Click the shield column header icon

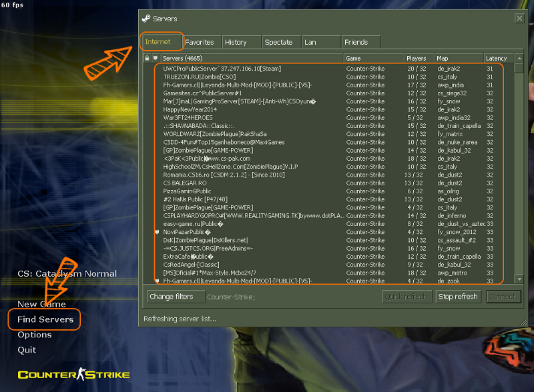(x=156, y=58)
